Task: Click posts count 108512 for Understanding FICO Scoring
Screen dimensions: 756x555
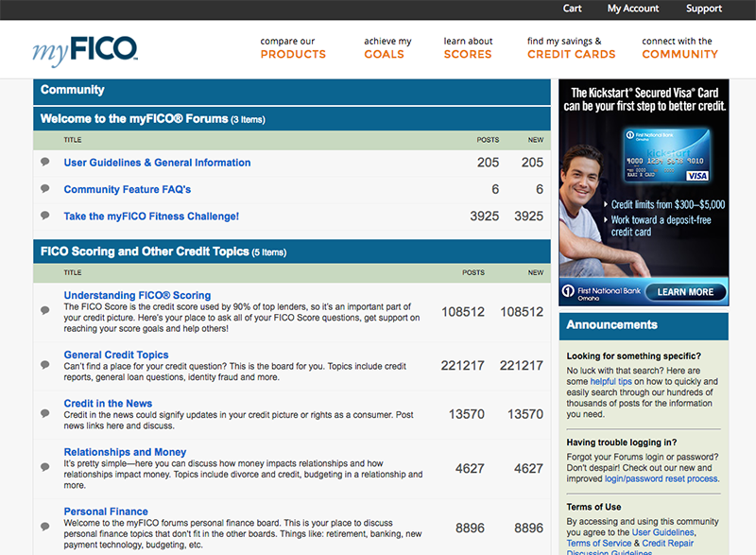Action: pyautogui.click(x=463, y=312)
